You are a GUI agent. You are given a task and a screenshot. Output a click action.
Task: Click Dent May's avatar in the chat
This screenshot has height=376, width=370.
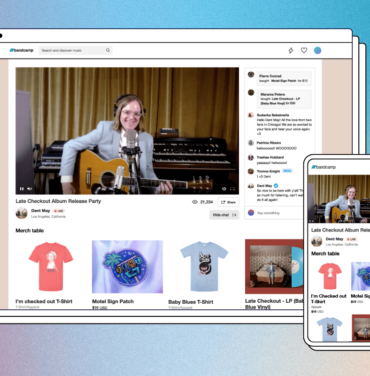[x=251, y=186]
